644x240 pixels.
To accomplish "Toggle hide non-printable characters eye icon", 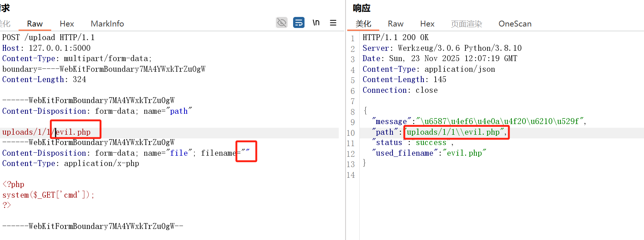I will tap(282, 23).
